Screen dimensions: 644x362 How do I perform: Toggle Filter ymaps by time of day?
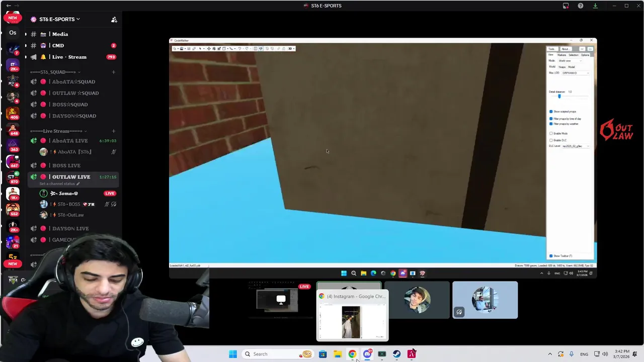[x=551, y=119]
